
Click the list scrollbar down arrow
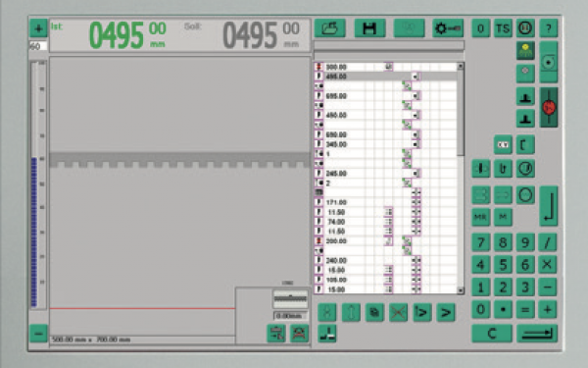tap(461, 290)
